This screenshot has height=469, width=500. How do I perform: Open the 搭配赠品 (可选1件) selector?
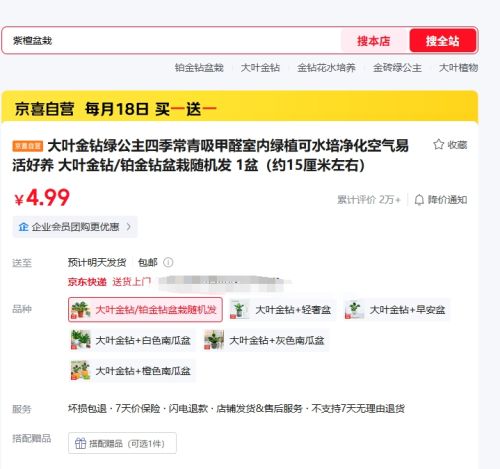click(122, 443)
